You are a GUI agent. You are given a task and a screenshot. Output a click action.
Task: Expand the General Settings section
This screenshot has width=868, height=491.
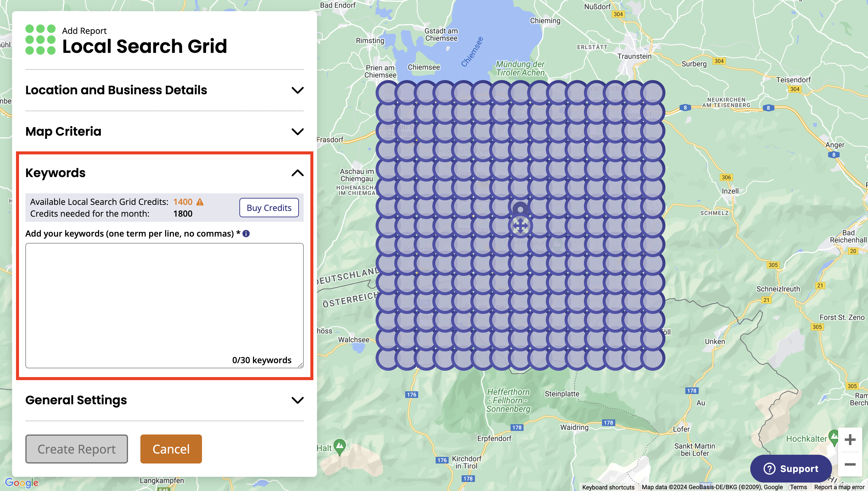pyautogui.click(x=297, y=400)
